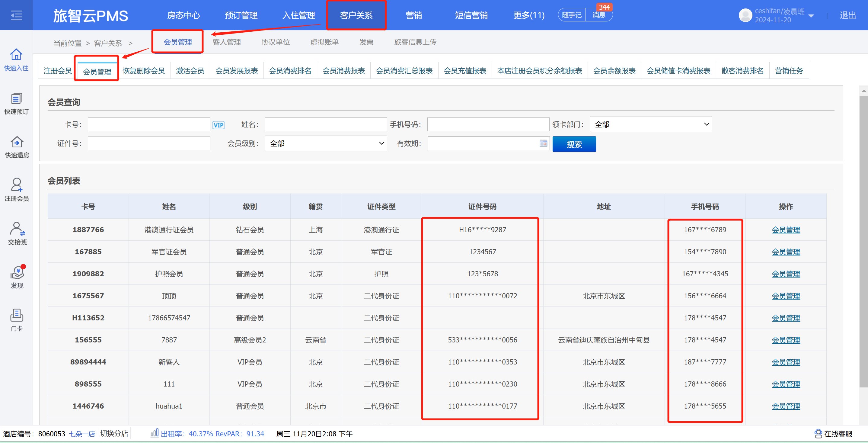Open 会员管理 link for card 89894444
The image size is (868, 443).
(x=786, y=362)
